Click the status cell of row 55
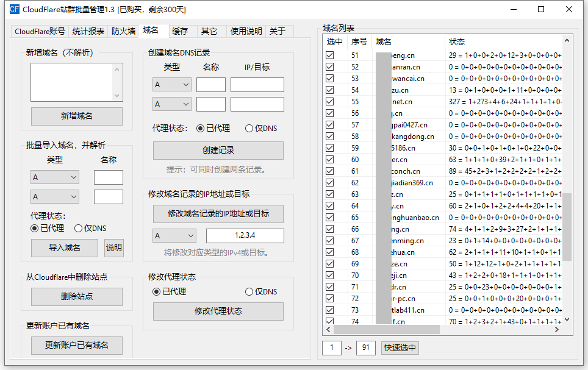Viewport: 588px width, 370px height. (505, 102)
